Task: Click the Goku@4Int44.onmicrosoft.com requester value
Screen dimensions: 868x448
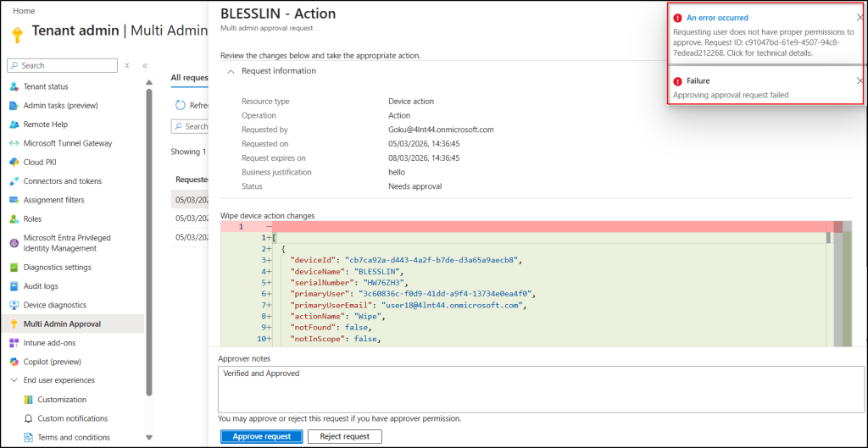Action: click(441, 130)
